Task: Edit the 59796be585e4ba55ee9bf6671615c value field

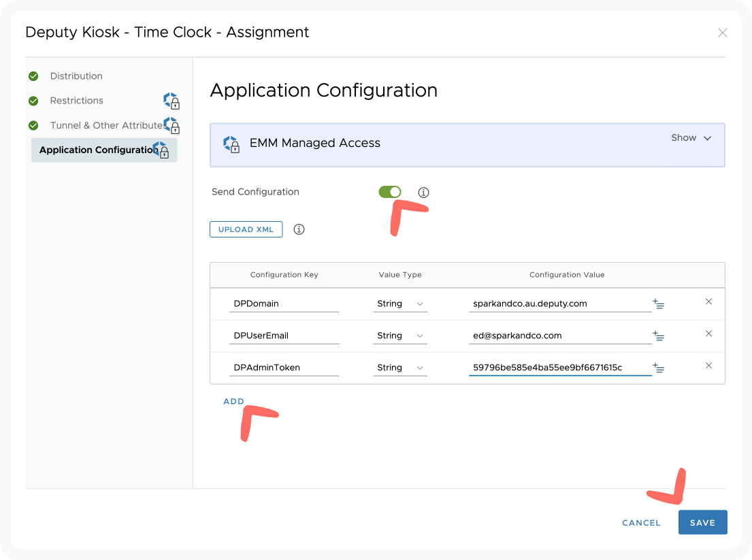Action: pos(560,367)
